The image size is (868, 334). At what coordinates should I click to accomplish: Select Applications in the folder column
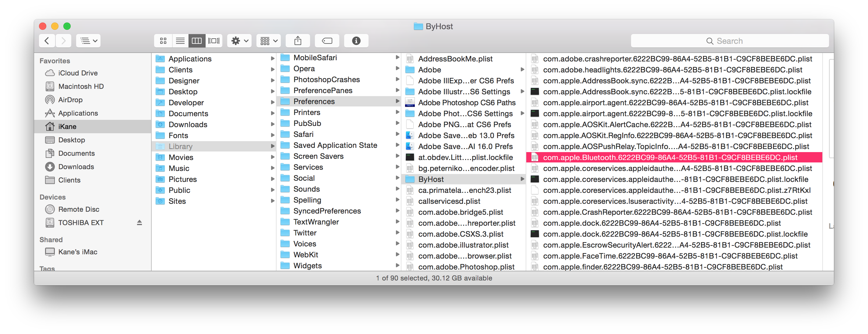[x=190, y=58]
